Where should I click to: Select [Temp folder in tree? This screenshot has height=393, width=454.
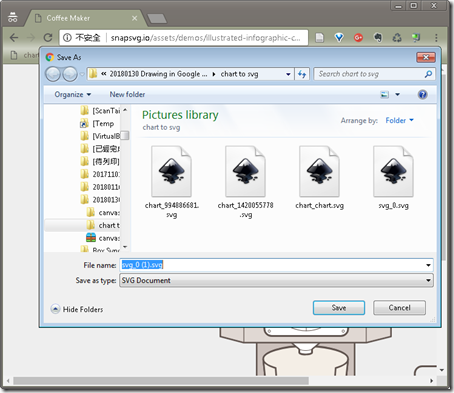coord(97,123)
